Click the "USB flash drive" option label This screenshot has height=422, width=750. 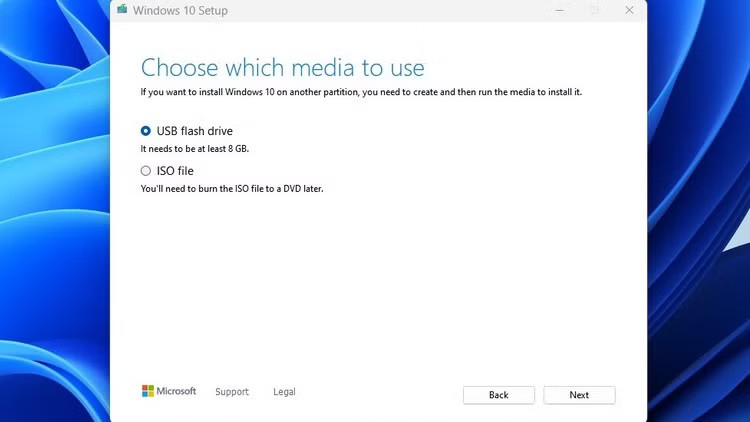click(194, 131)
